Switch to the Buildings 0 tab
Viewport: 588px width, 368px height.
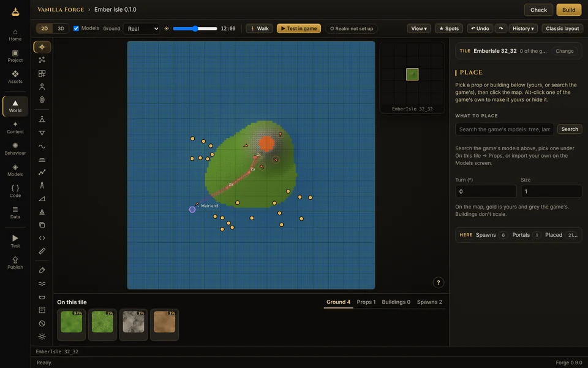point(396,302)
